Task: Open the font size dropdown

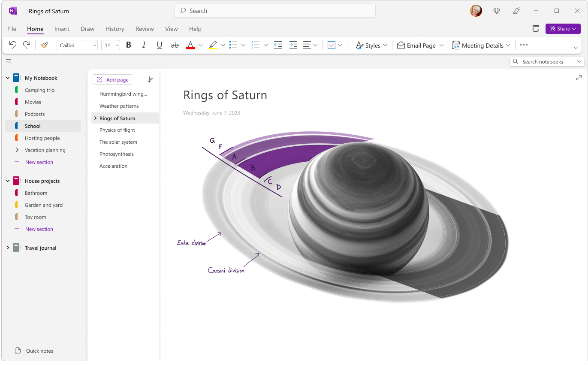Action: coord(110,45)
